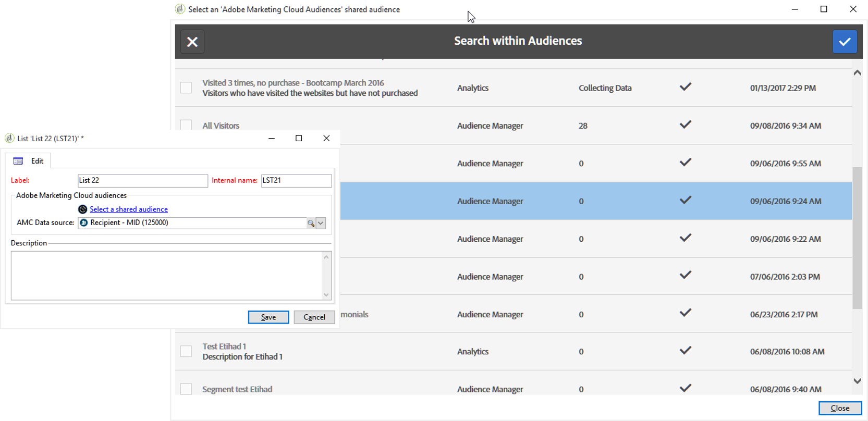Click the audience list scrollbar thumb

[857, 237]
